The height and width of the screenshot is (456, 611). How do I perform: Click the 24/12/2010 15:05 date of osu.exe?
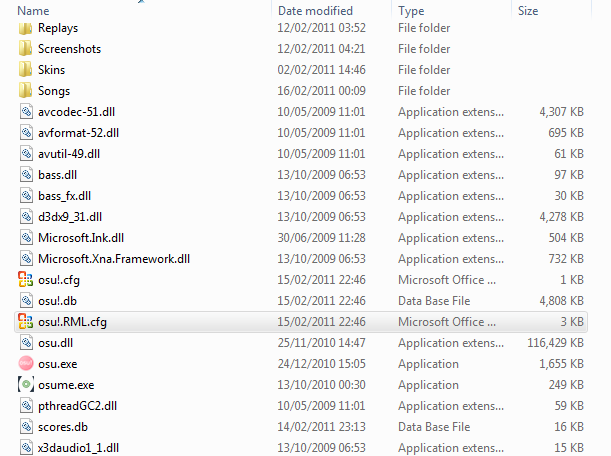pos(321,364)
